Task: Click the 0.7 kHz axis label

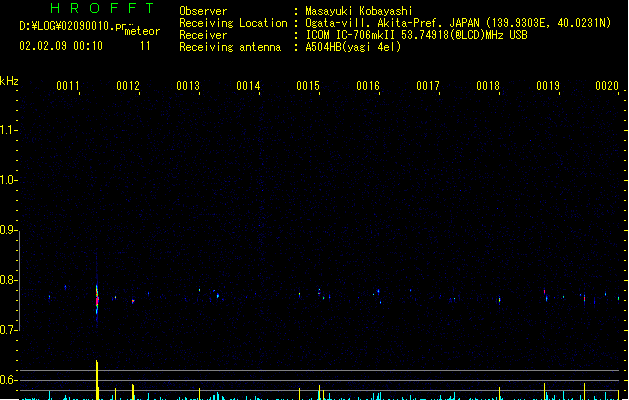Action: coord(8,330)
